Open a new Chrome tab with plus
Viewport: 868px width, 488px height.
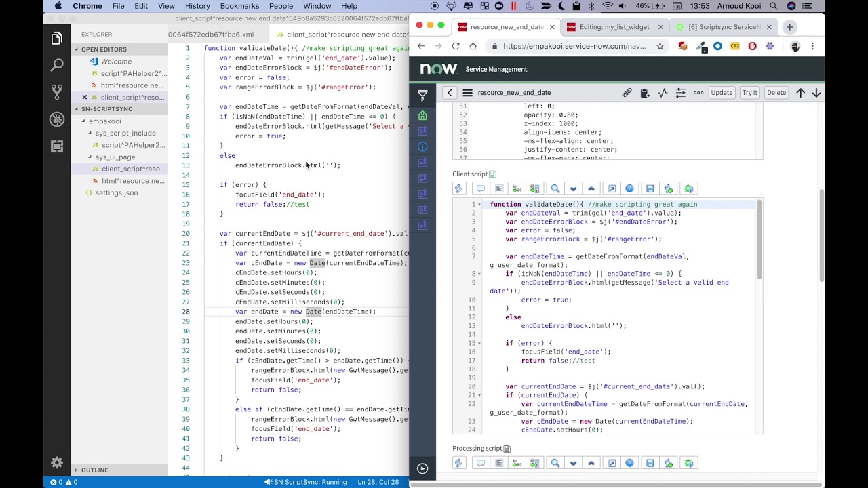click(x=789, y=27)
